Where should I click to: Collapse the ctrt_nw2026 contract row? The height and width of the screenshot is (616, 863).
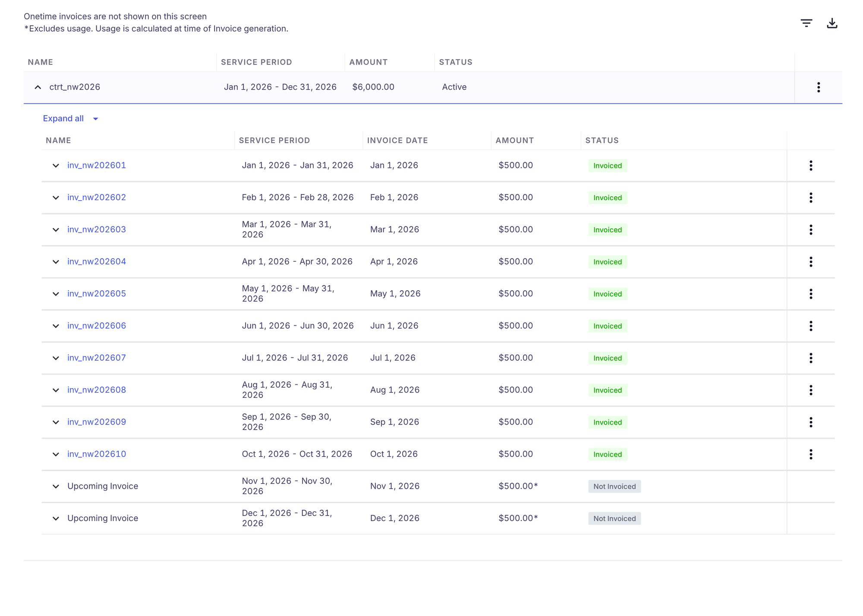[x=38, y=87]
